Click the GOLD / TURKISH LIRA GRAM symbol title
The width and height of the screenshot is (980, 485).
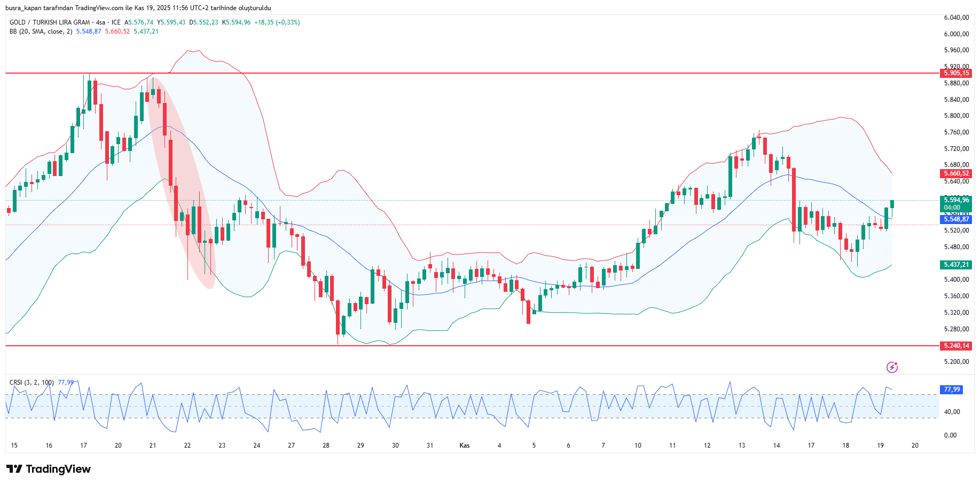(50, 22)
